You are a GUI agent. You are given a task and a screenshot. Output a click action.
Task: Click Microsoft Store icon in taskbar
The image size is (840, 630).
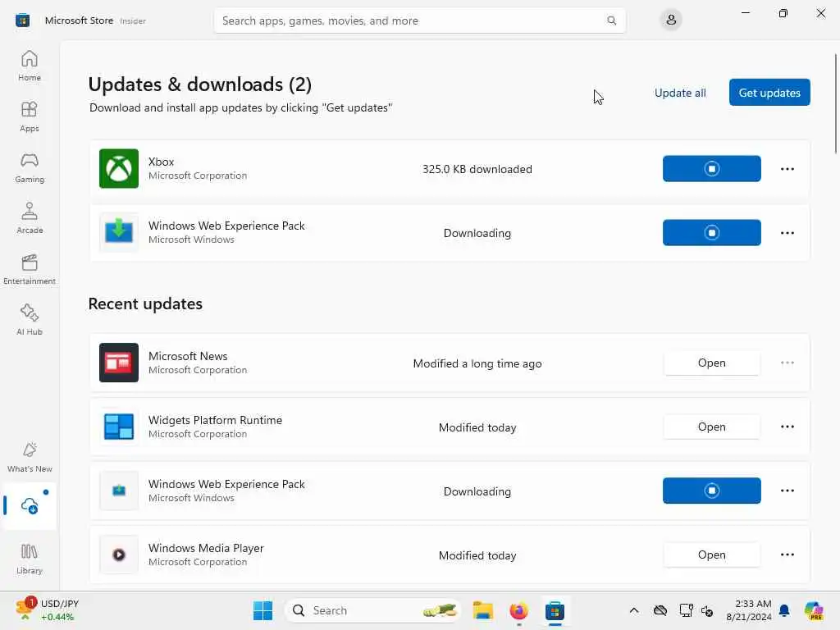click(555, 610)
